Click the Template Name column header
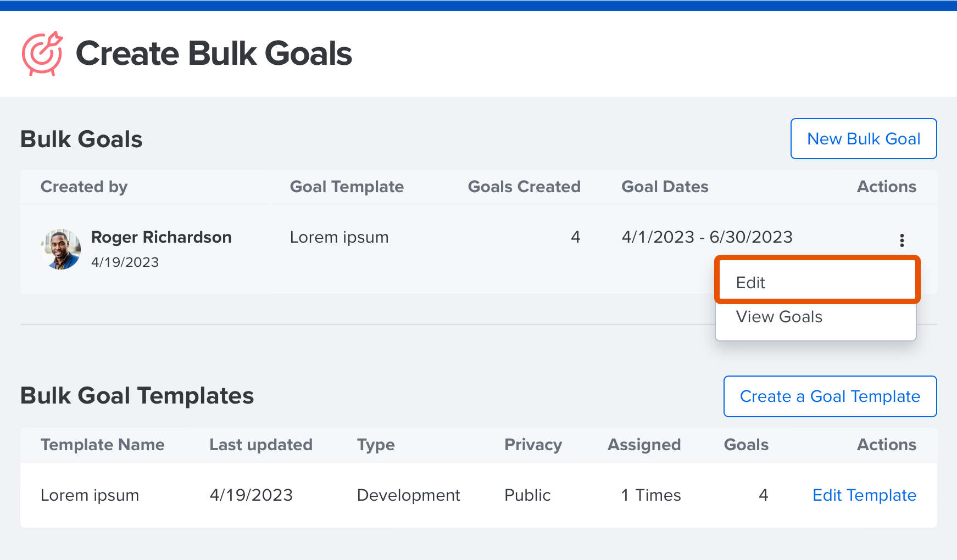 point(102,445)
